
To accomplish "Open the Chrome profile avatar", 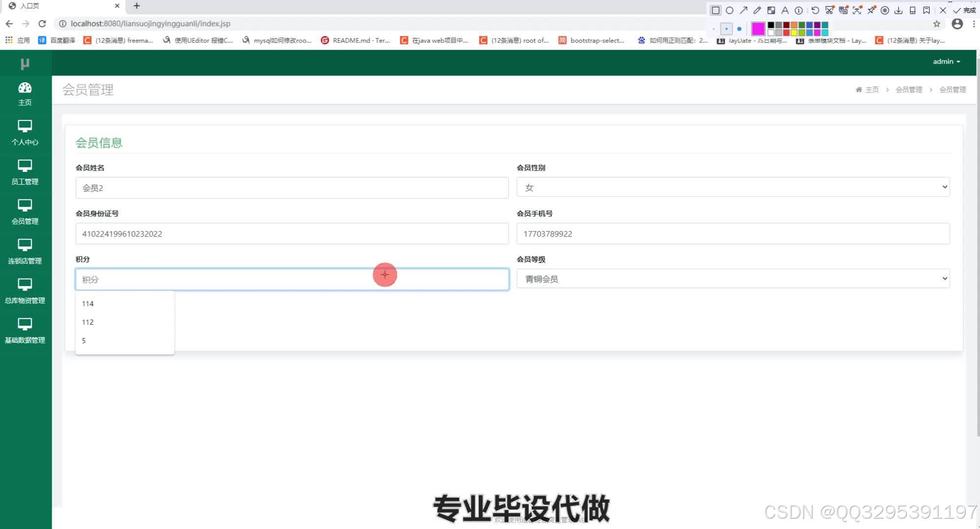I will (x=957, y=24).
